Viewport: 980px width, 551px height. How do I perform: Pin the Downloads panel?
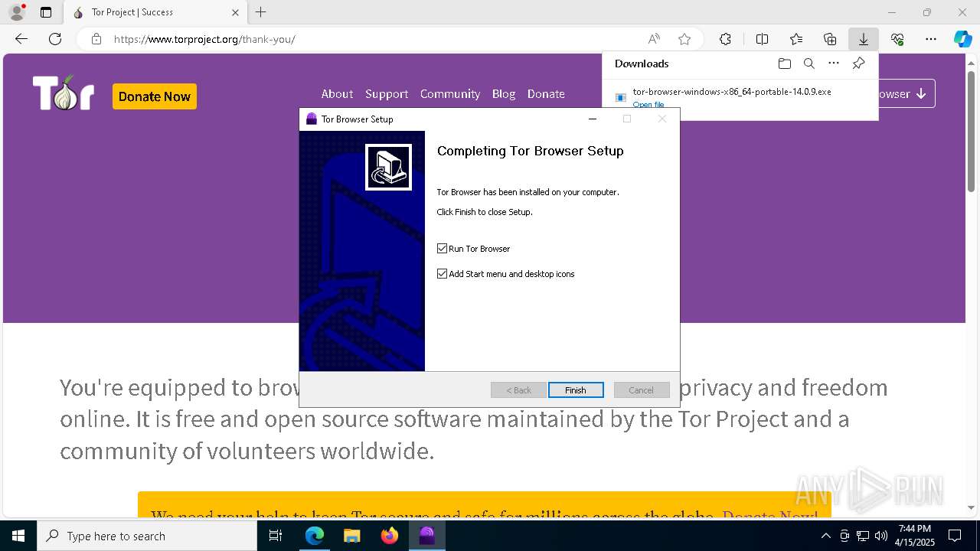(859, 64)
